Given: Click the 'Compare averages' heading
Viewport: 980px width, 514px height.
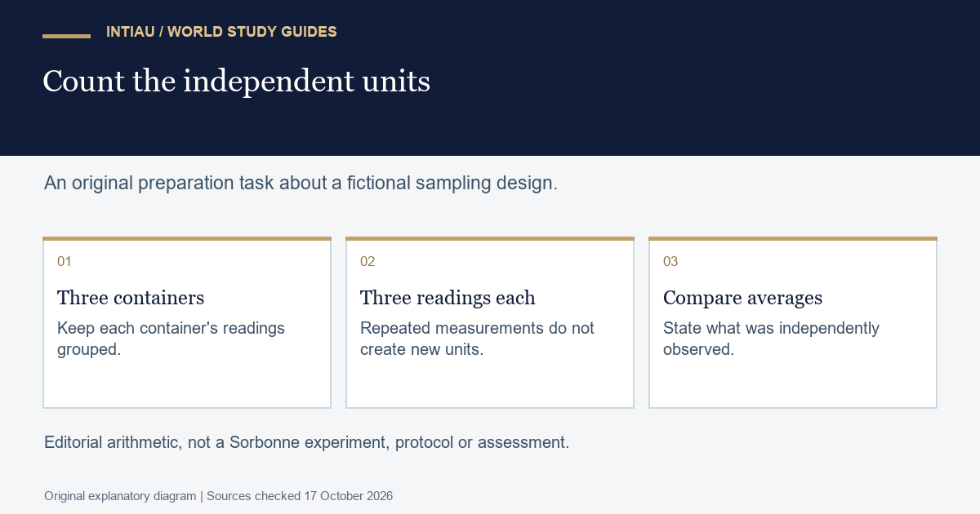Looking at the screenshot, I should [x=742, y=298].
